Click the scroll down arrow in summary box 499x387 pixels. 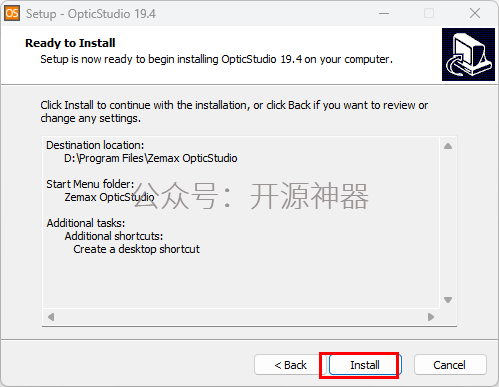(448, 300)
